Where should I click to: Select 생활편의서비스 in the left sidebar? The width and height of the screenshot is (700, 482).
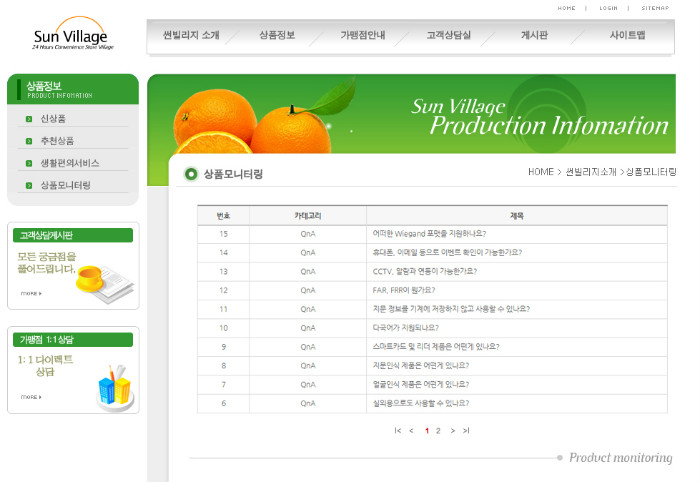69,163
